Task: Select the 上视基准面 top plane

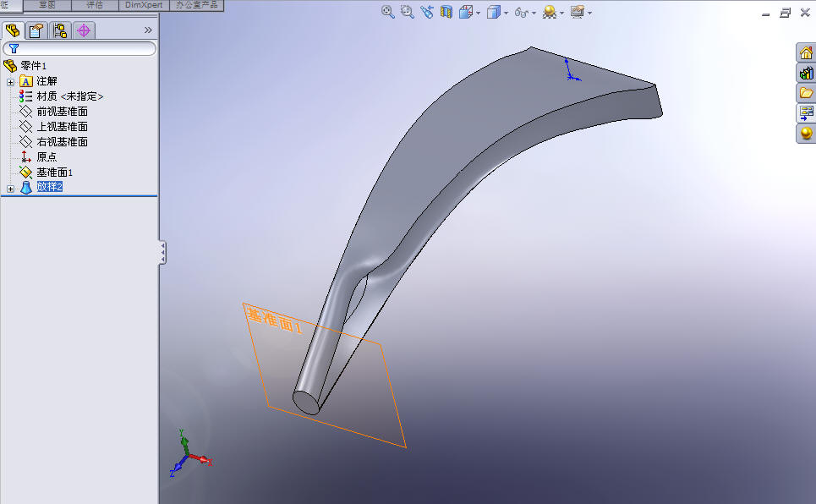Action: 62,127
